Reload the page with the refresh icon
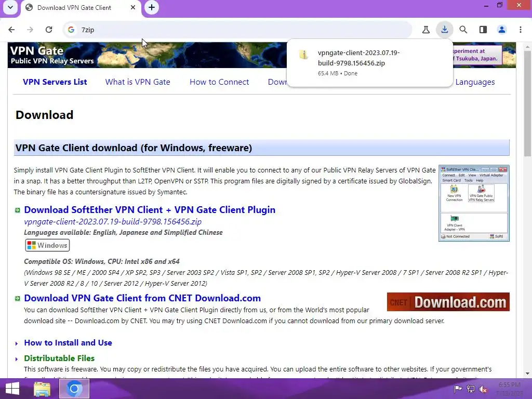Screen dimensions: 532x399 click(49, 30)
